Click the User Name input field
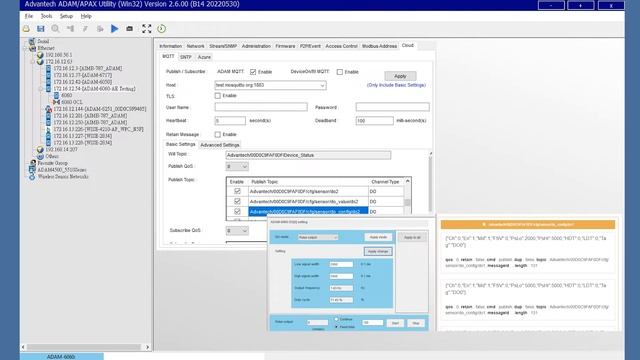Image resolution: width=640 pixels, height=360 pixels. tap(261, 107)
